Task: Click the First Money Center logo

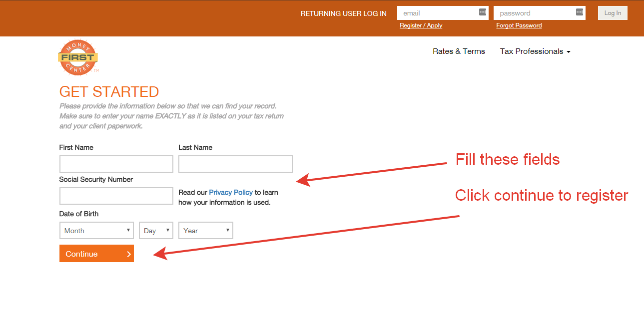Action: (x=78, y=57)
